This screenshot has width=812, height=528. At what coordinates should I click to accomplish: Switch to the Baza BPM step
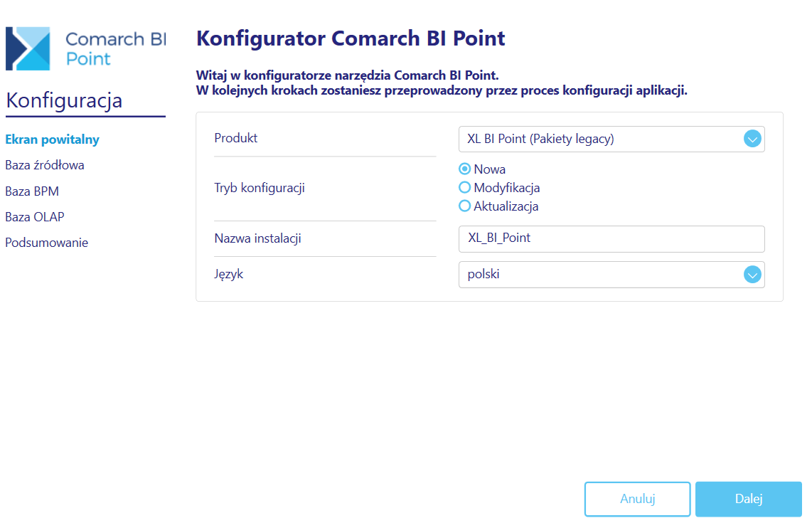[32, 191]
